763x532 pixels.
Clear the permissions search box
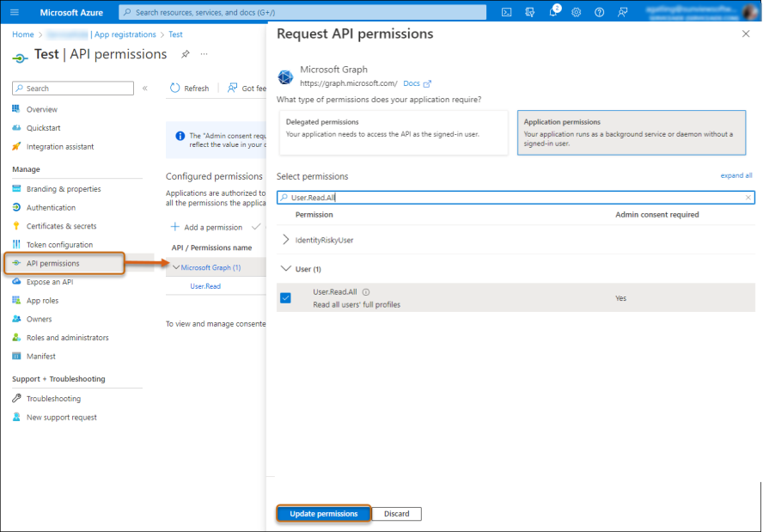coord(748,197)
